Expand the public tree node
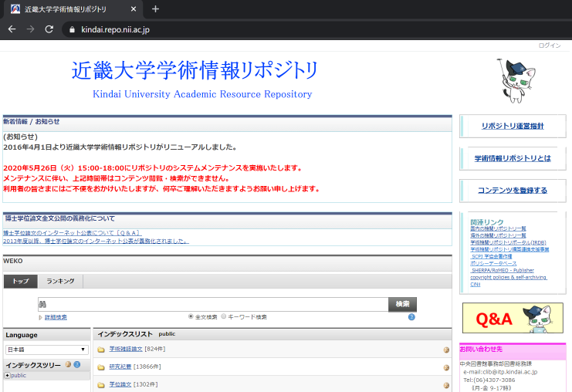572x392 pixels. click(7, 375)
